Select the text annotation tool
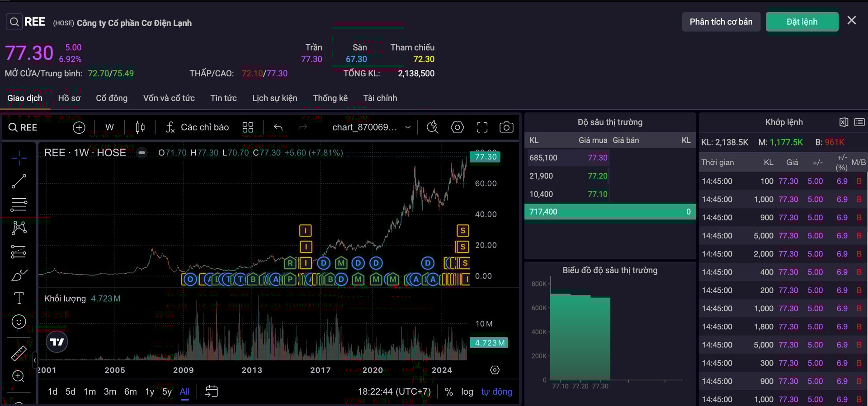This screenshot has width=868, height=406. [19, 298]
